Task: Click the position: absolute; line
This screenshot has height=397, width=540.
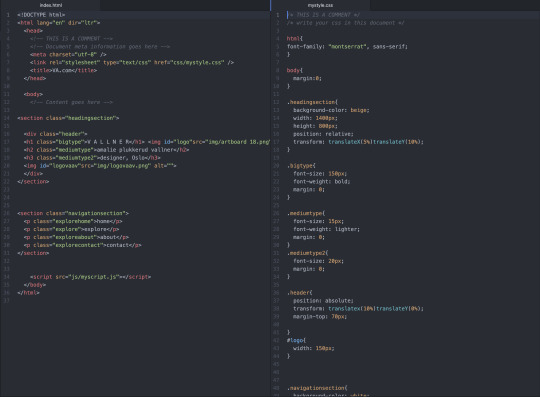Action: click(323, 301)
